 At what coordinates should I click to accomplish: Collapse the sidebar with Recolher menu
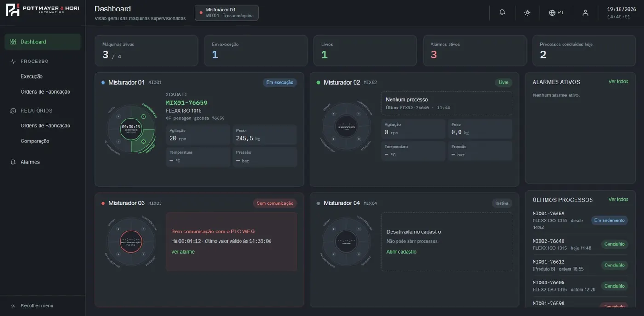point(32,305)
